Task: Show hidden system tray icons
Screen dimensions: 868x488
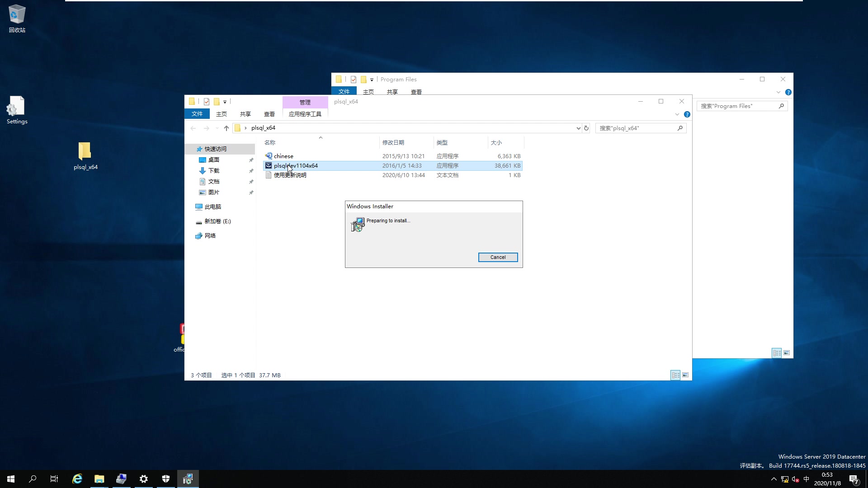Action: click(x=774, y=479)
